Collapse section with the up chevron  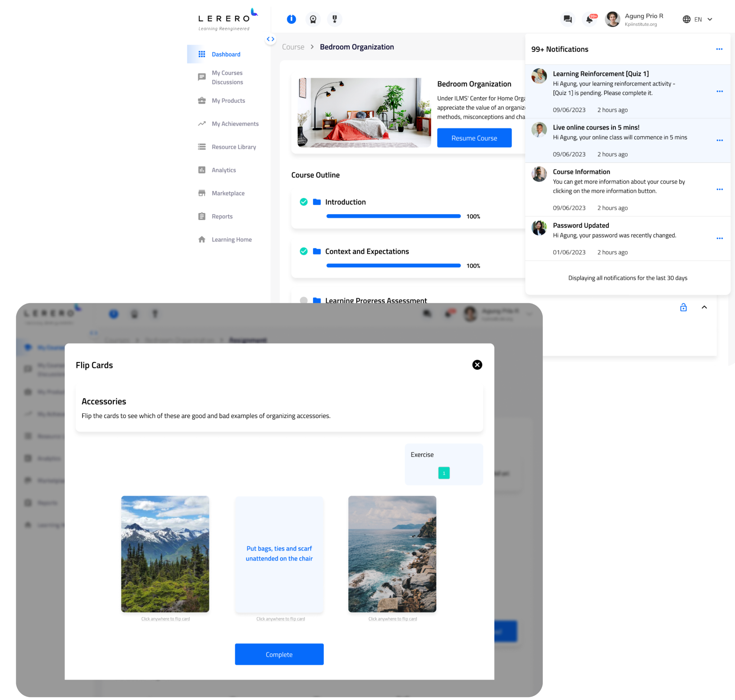(704, 307)
